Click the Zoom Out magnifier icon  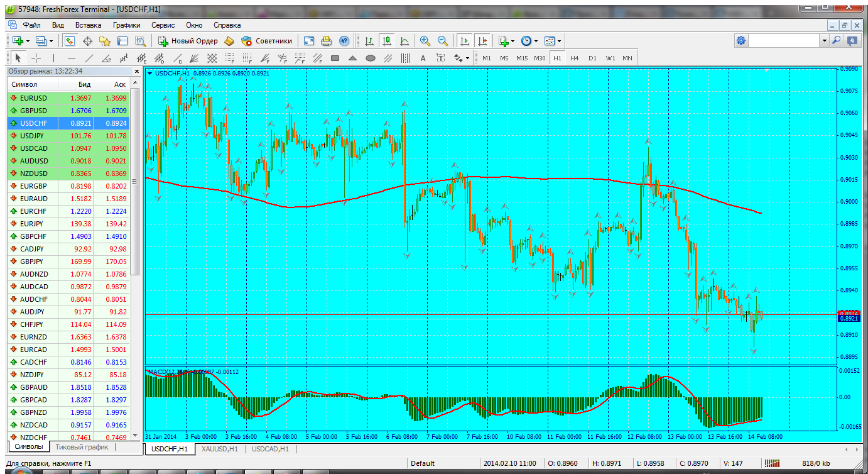[443, 41]
